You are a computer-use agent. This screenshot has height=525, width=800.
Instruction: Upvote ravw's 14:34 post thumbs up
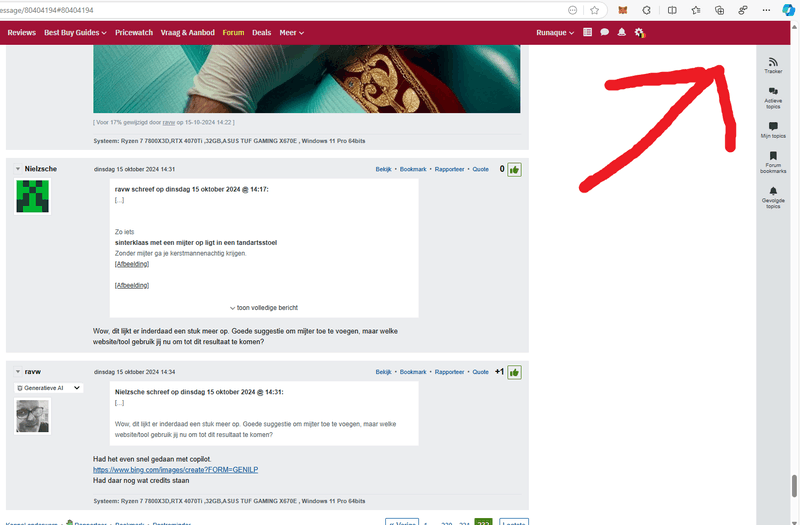point(514,372)
